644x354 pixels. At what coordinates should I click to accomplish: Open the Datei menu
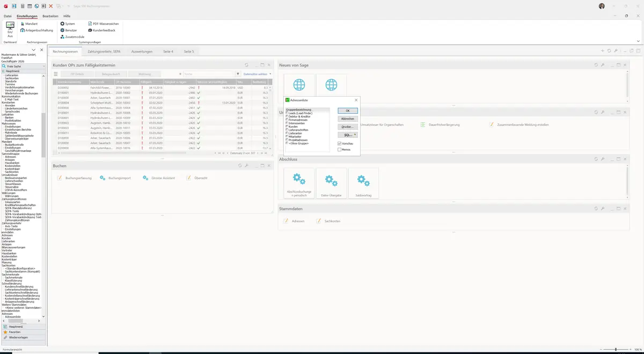[8, 16]
